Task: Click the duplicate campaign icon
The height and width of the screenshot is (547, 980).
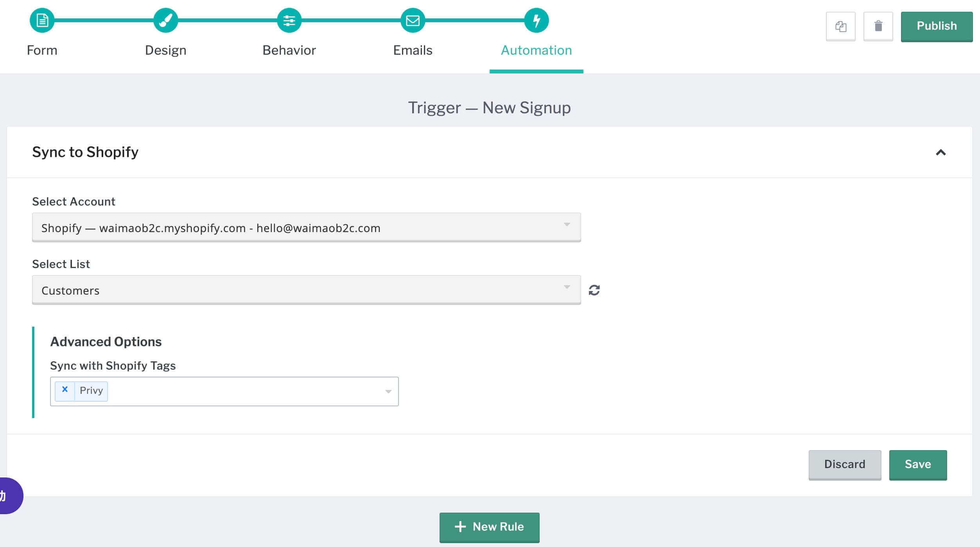Action: coord(840,26)
